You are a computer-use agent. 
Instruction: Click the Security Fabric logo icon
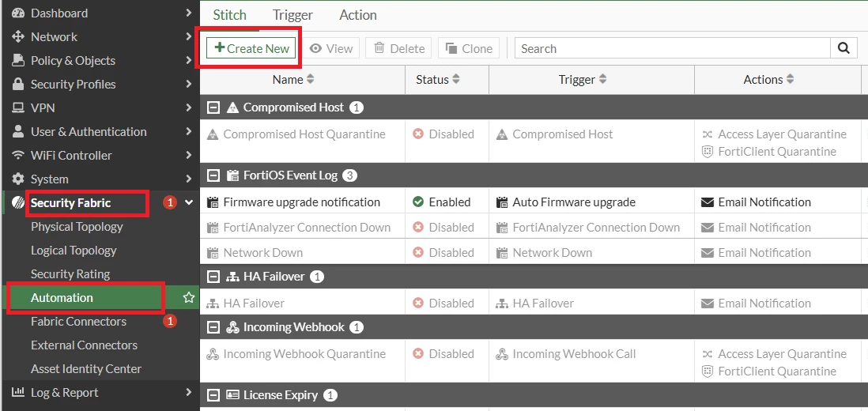(18, 203)
